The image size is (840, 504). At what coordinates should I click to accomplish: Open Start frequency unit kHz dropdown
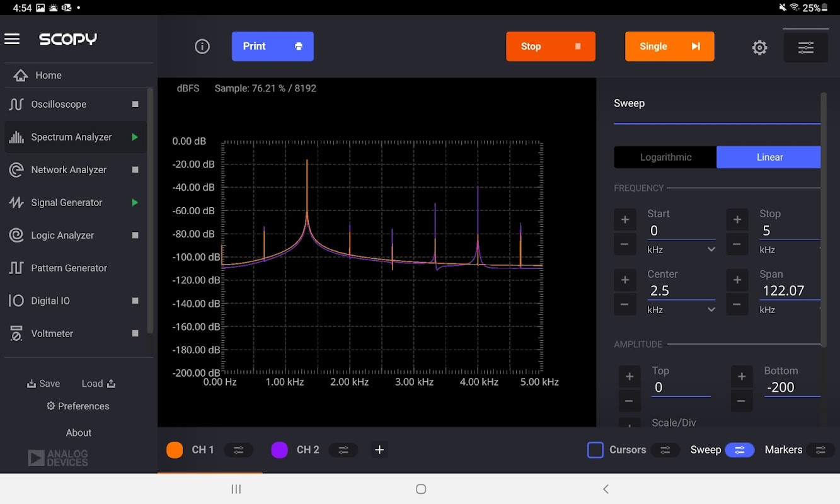click(x=682, y=249)
